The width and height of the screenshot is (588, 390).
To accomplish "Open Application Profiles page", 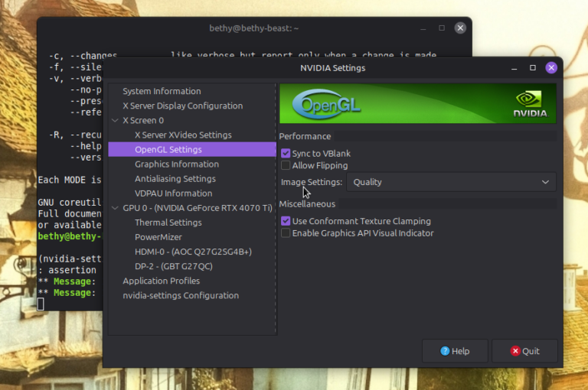I will click(x=162, y=281).
